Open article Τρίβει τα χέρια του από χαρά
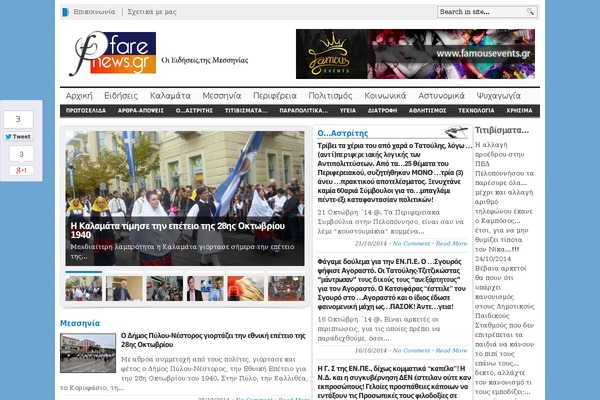Screen dimensions: 600x400 click(394, 173)
